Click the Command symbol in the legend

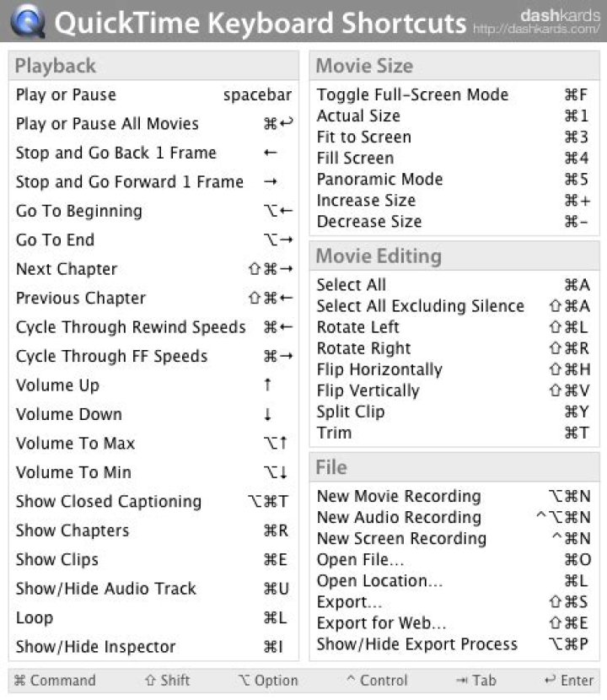(x=20, y=681)
